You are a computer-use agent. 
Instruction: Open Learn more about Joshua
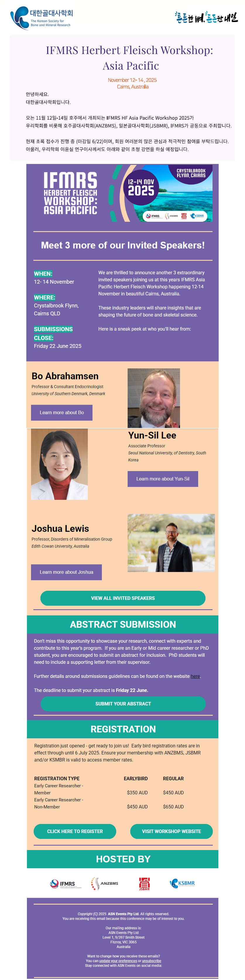click(x=66, y=572)
